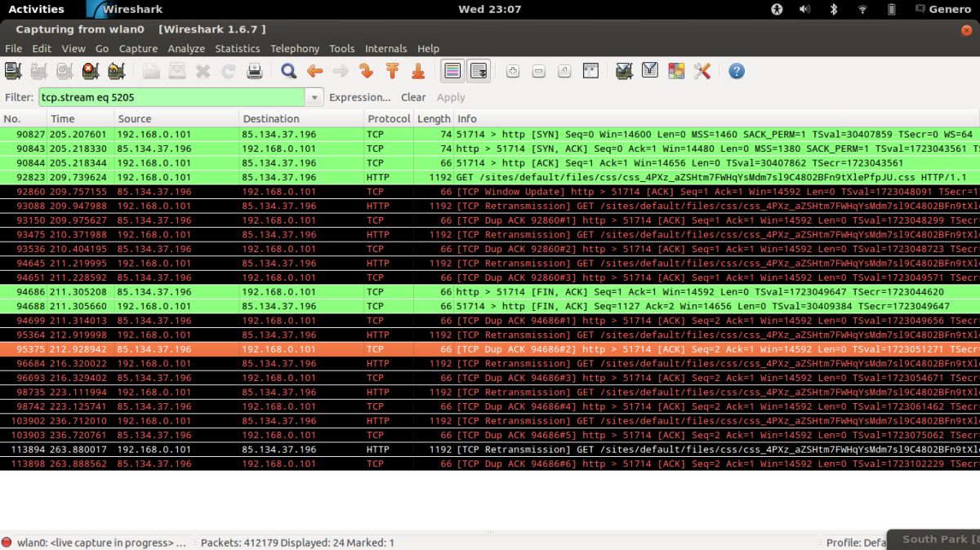Open the Internals menu
980x550 pixels.
point(386,48)
